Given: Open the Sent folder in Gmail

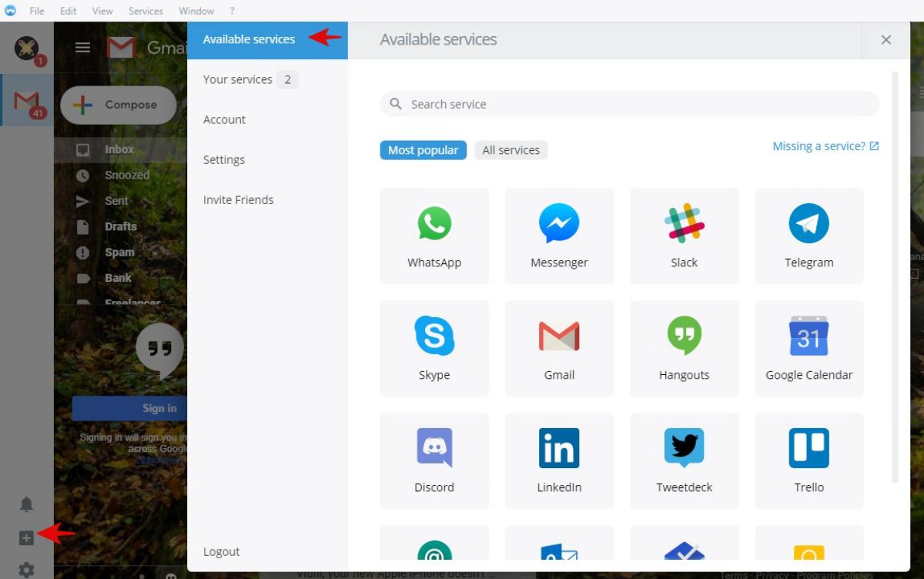Looking at the screenshot, I should click(x=116, y=201).
